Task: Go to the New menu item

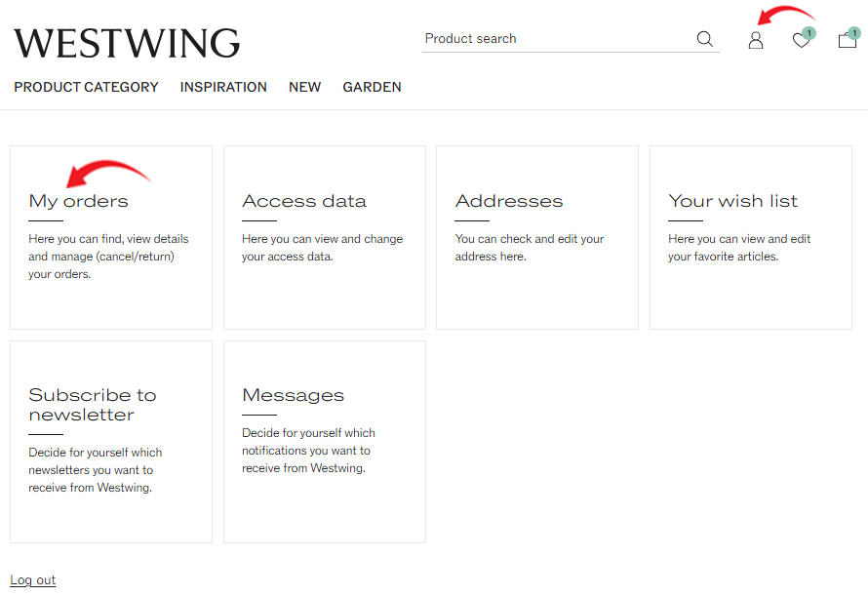Action: (305, 87)
